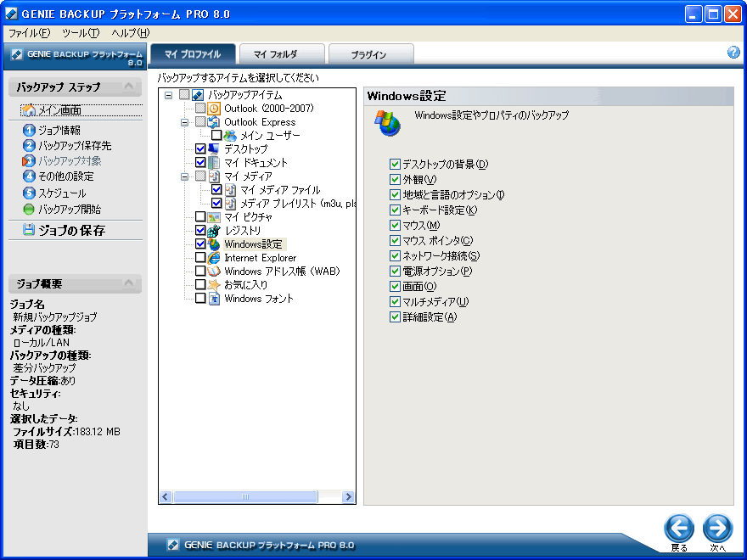This screenshot has width=747, height=560.
Task: Click the tree horizontal scrollbar thumb
Action: pyautogui.click(x=245, y=496)
